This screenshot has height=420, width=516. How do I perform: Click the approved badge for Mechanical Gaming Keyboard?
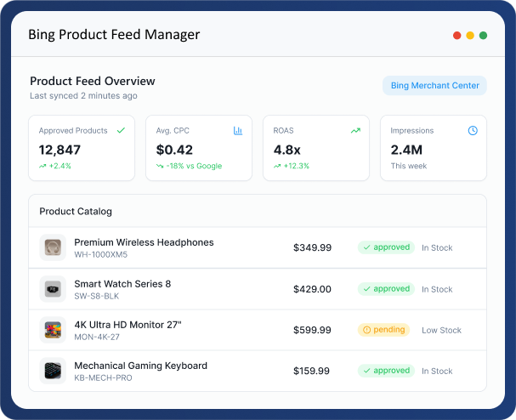tap(385, 371)
